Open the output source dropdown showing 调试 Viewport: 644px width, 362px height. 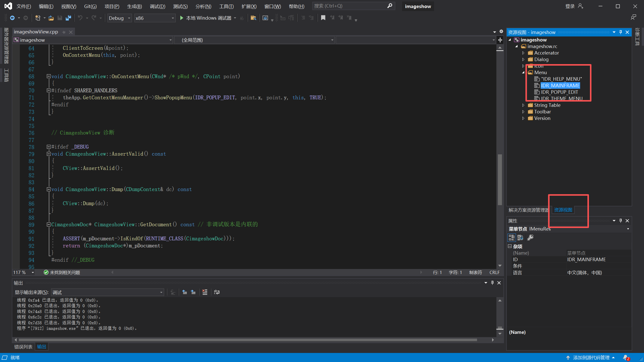click(108, 292)
